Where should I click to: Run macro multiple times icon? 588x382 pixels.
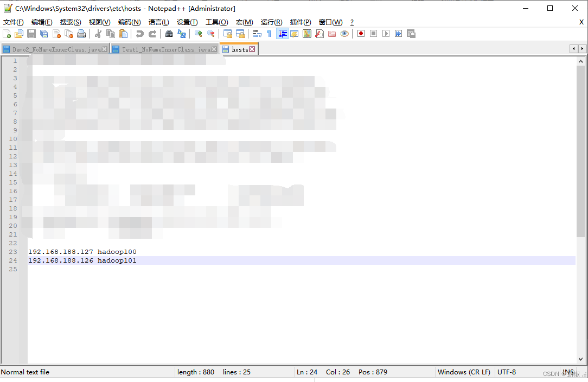pyautogui.click(x=398, y=34)
